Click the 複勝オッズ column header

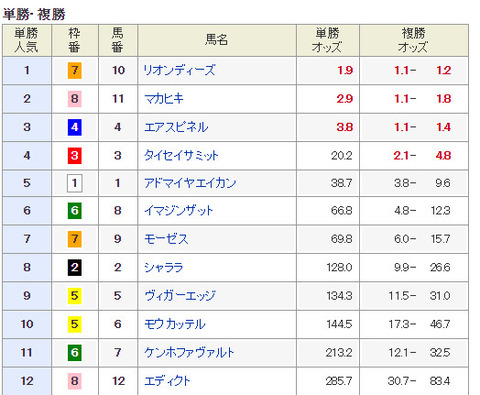pyautogui.click(x=414, y=40)
